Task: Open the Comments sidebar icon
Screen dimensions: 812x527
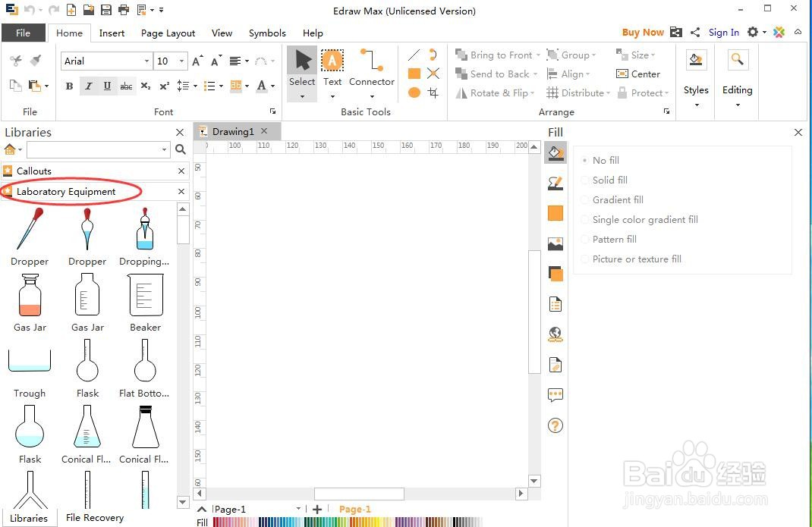Action: click(x=555, y=396)
